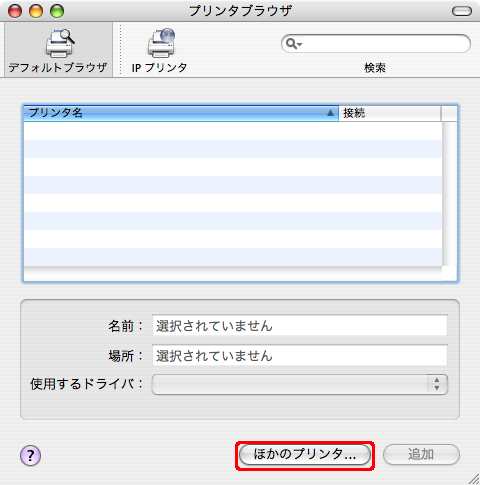
Task: Click the sort triangle in プリンタ名 header
Action: [x=330, y=113]
